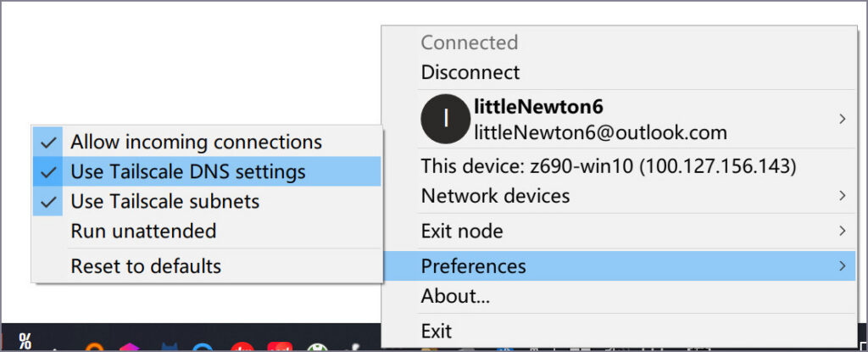
Task: Select the littleNewton6@outlook.com email text
Action: (600, 132)
